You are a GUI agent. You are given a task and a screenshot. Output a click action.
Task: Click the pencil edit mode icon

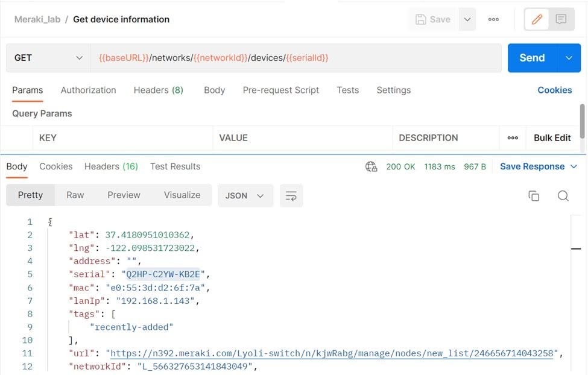coord(537,19)
